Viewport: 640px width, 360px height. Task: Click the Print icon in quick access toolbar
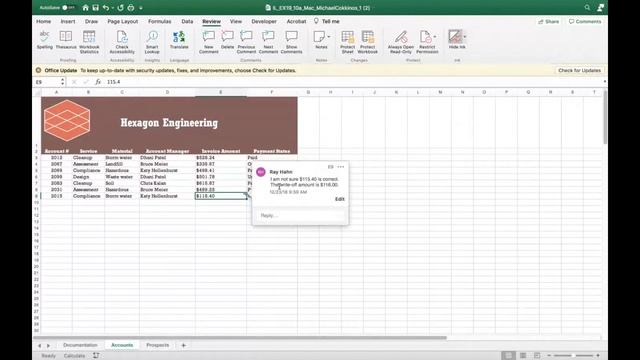pyautogui.click(x=131, y=8)
